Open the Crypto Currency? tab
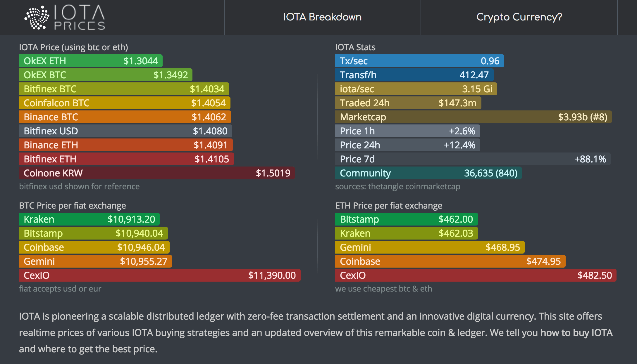 (519, 17)
